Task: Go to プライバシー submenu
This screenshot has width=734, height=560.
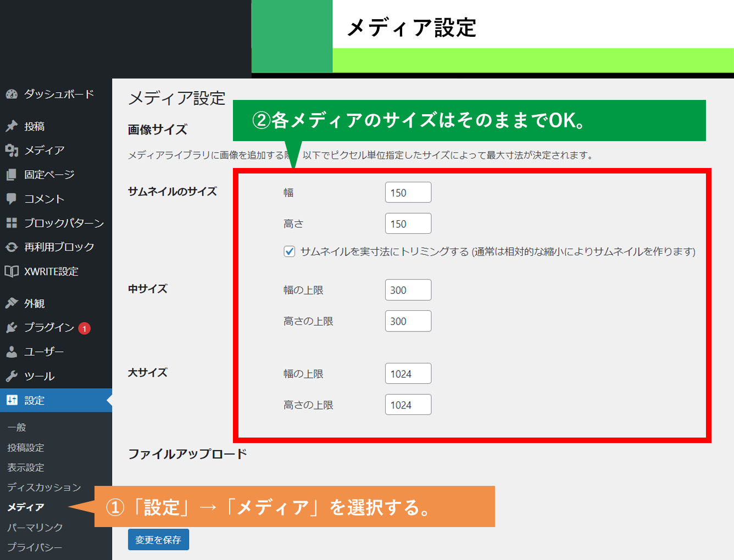Action: point(35,547)
